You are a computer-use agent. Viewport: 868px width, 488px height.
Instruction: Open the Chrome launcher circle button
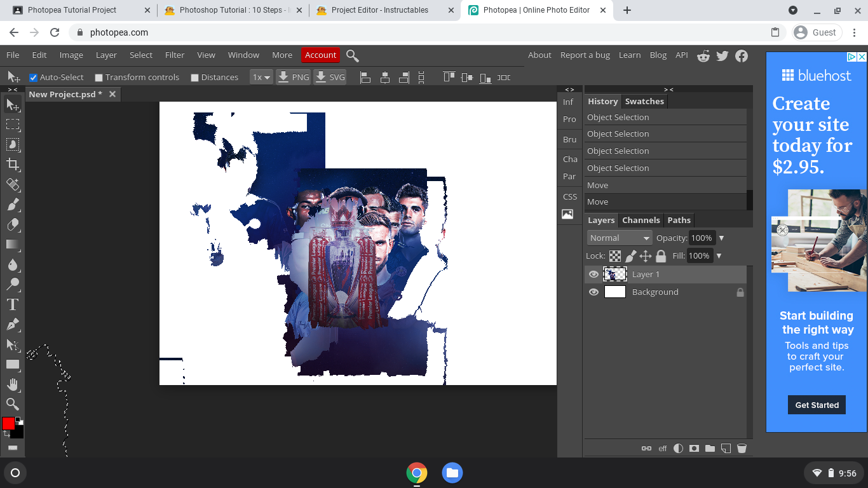pos(15,473)
